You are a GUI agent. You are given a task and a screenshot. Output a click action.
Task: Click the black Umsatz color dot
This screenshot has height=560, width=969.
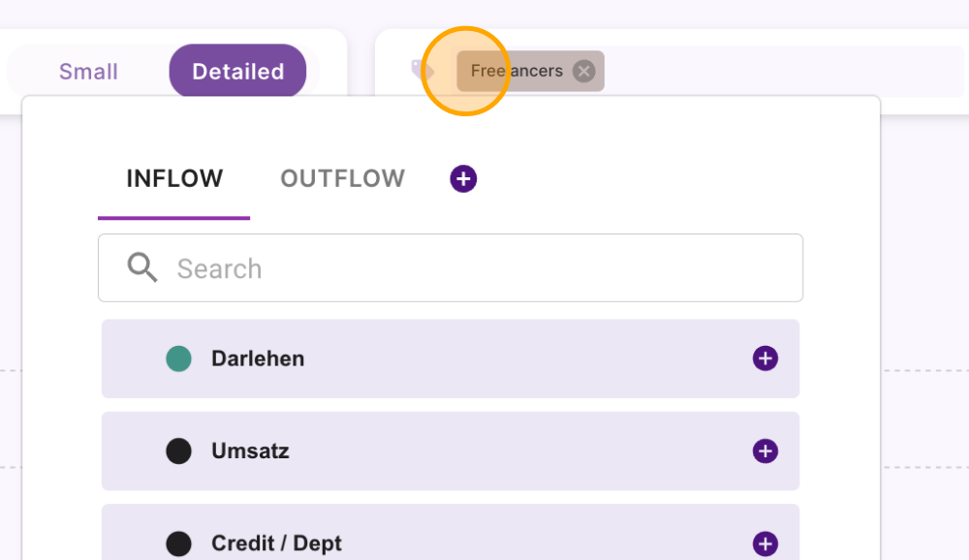178,451
